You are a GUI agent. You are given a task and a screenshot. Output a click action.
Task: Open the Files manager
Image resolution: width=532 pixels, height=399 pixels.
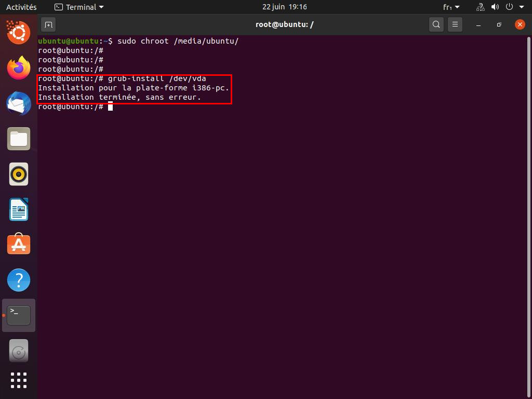[19, 139]
